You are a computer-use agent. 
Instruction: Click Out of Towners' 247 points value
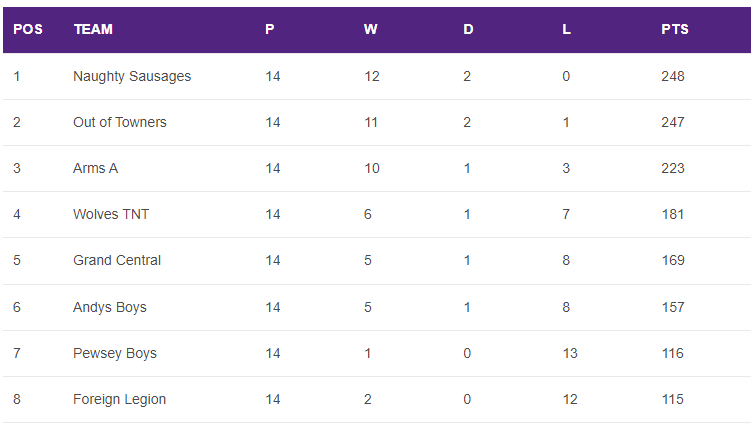[x=673, y=122]
